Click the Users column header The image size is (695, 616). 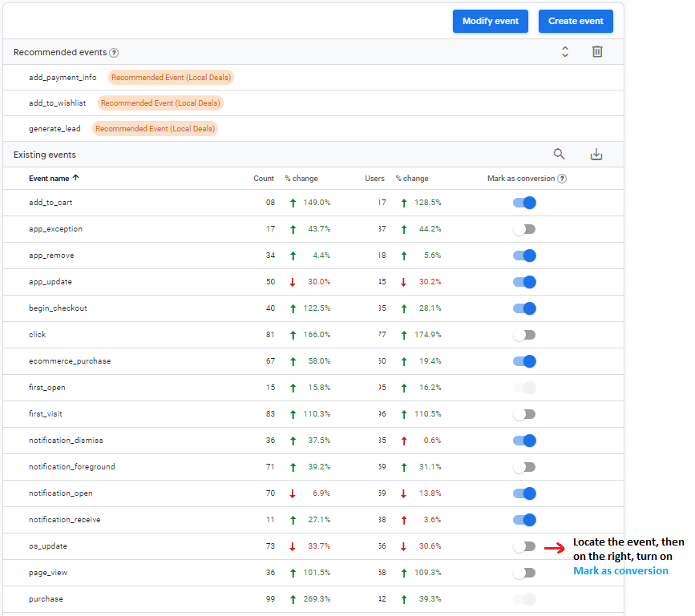pyautogui.click(x=374, y=179)
